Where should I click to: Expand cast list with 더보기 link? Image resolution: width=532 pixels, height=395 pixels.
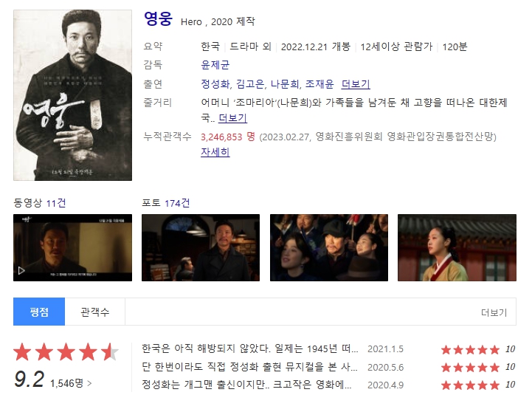356,84
